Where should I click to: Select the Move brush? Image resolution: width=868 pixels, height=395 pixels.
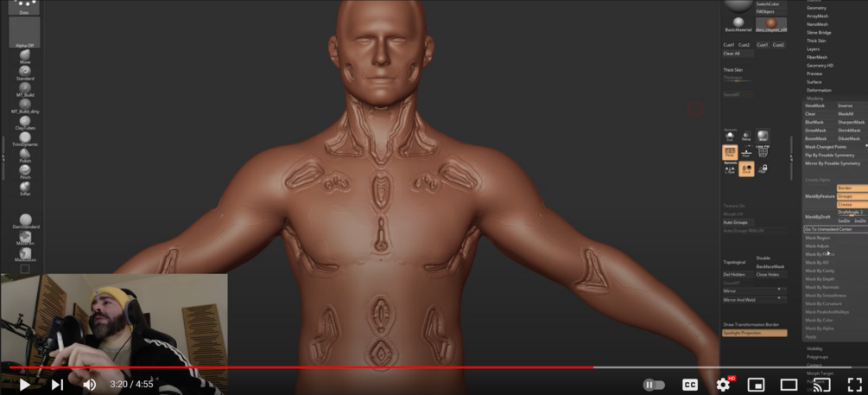25,57
